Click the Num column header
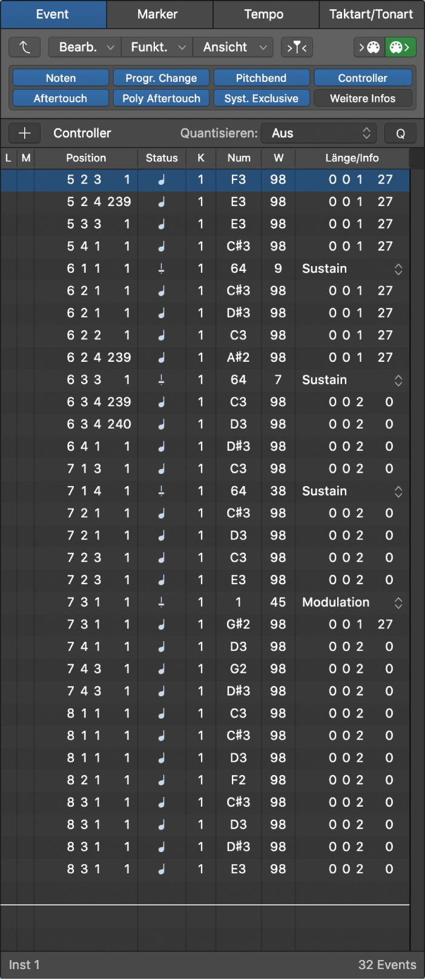This screenshot has height=980, width=425. [239, 158]
